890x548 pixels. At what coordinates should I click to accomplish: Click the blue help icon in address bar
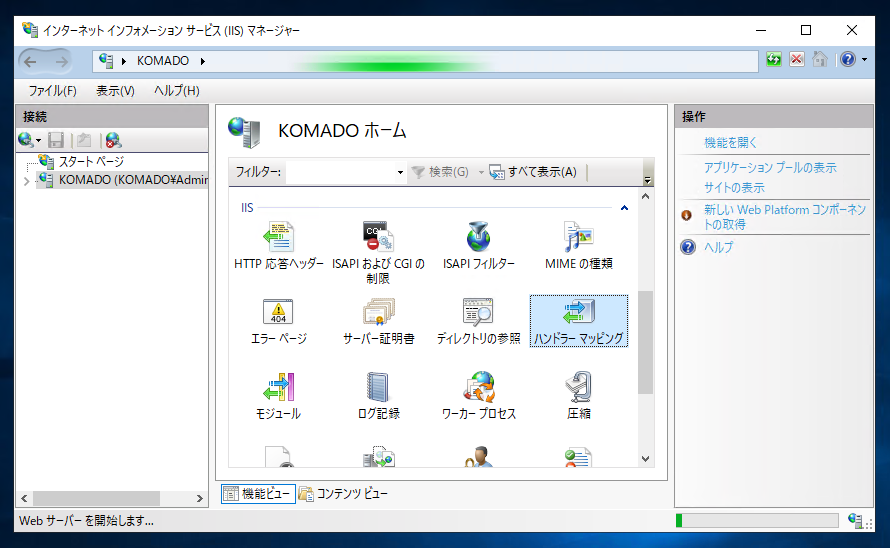click(x=848, y=59)
